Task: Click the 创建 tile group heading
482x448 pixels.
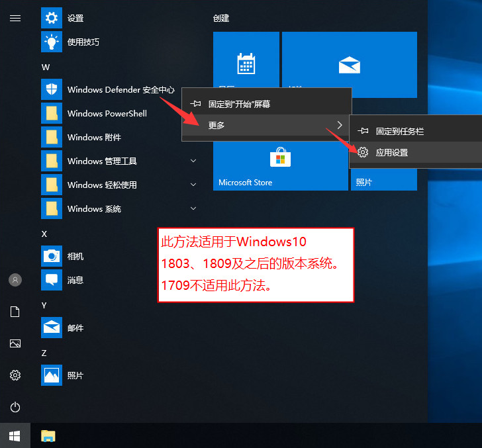Action: pos(221,18)
